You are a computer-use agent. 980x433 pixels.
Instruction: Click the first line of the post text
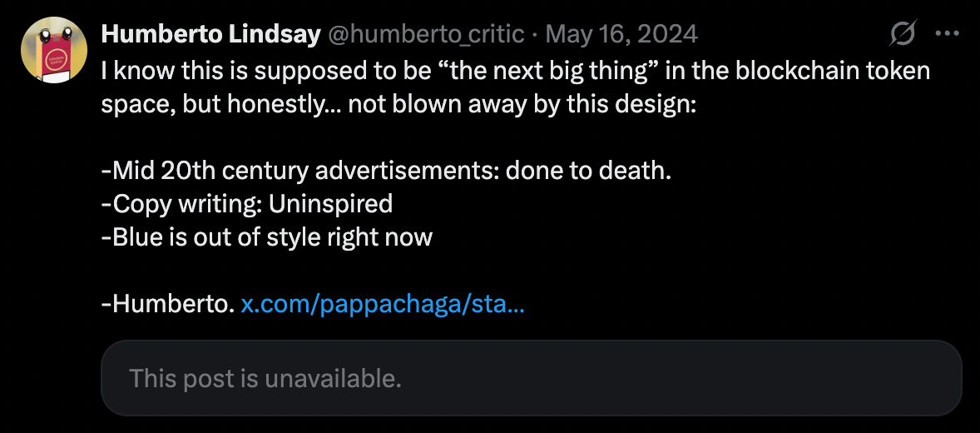click(516, 71)
